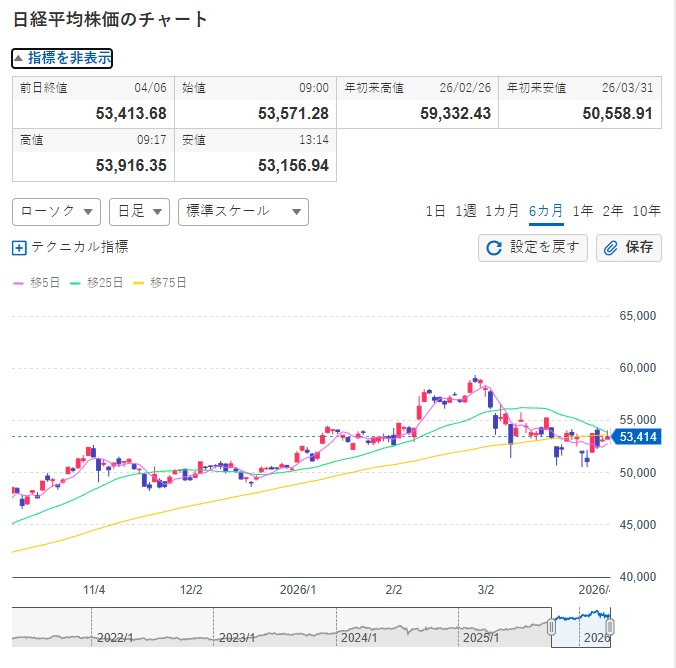The image size is (676, 668).
Task: Click the 年初来高値 value 59,332.43
Action: [455, 114]
